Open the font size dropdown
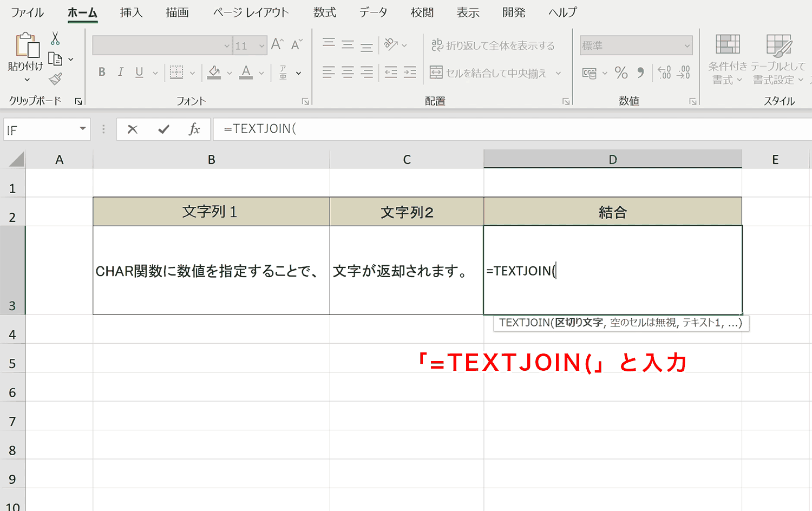The height and width of the screenshot is (511, 812). tap(262, 46)
